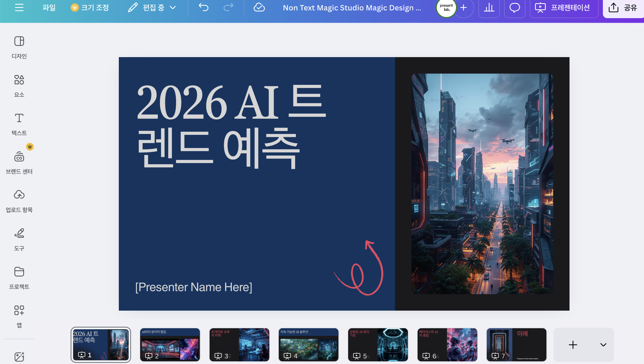The width and height of the screenshot is (644, 364).
Task: Open the 요소 elements panel
Action: [x=19, y=86]
